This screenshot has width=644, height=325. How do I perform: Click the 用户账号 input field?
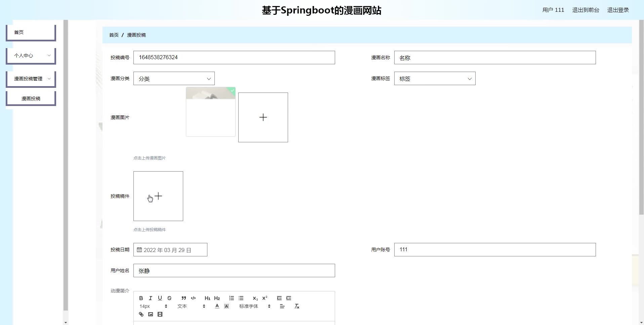495,250
